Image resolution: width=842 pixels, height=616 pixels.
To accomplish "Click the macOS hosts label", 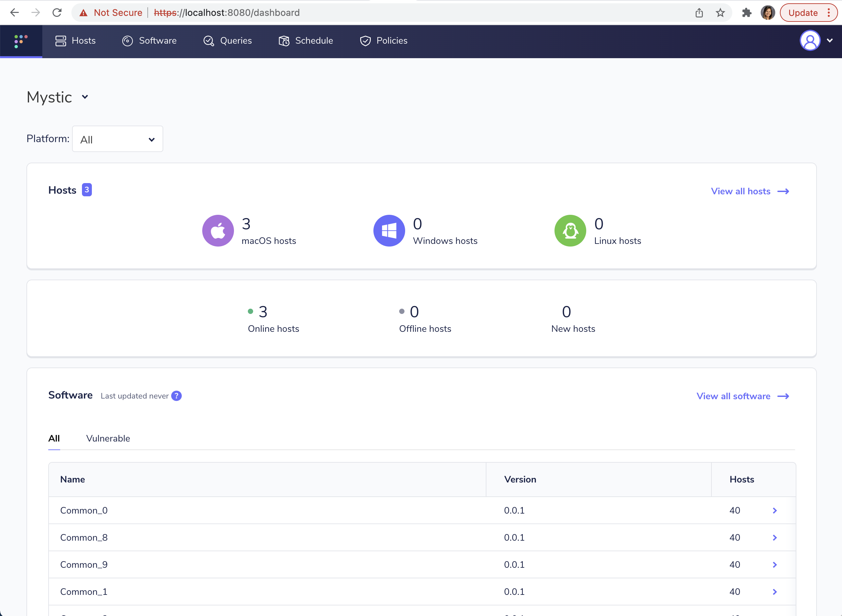I will (269, 241).
